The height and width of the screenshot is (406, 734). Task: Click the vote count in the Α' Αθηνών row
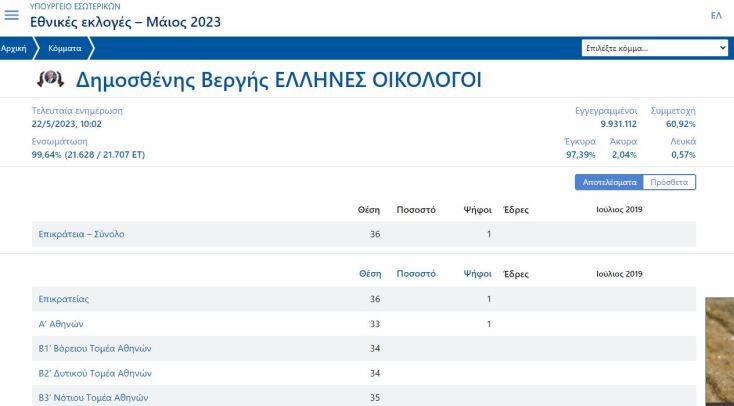coord(489,324)
